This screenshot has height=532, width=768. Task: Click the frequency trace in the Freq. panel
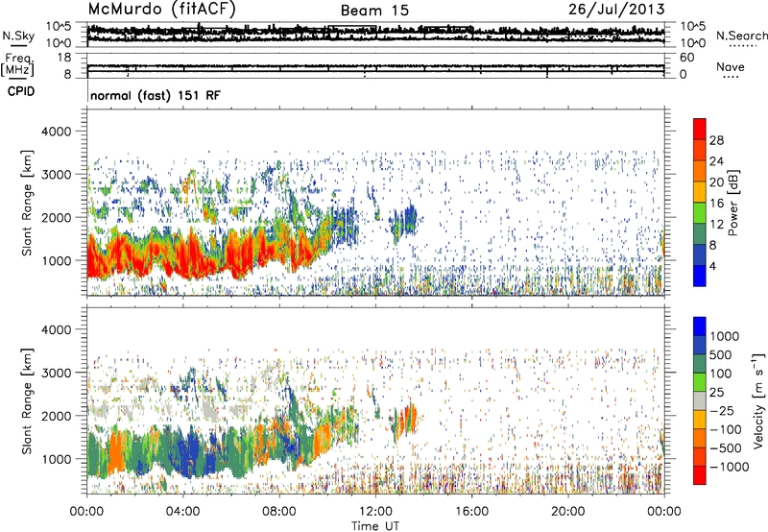point(375,65)
